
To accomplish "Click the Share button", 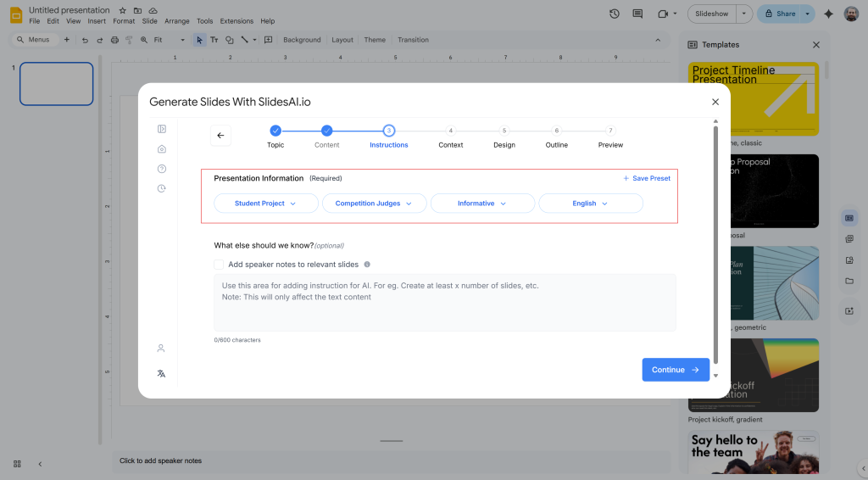I will click(780, 14).
